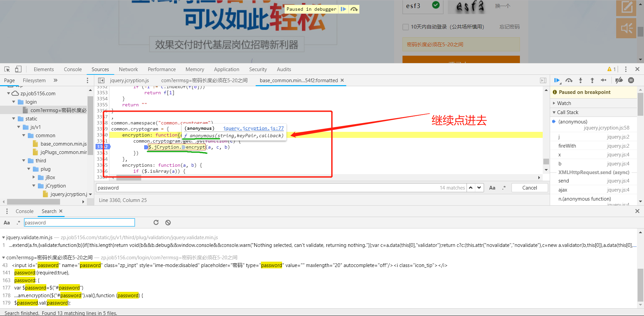Collapse zp.job5156.com tree node
The image size is (644, 316).
(x=8, y=93)
